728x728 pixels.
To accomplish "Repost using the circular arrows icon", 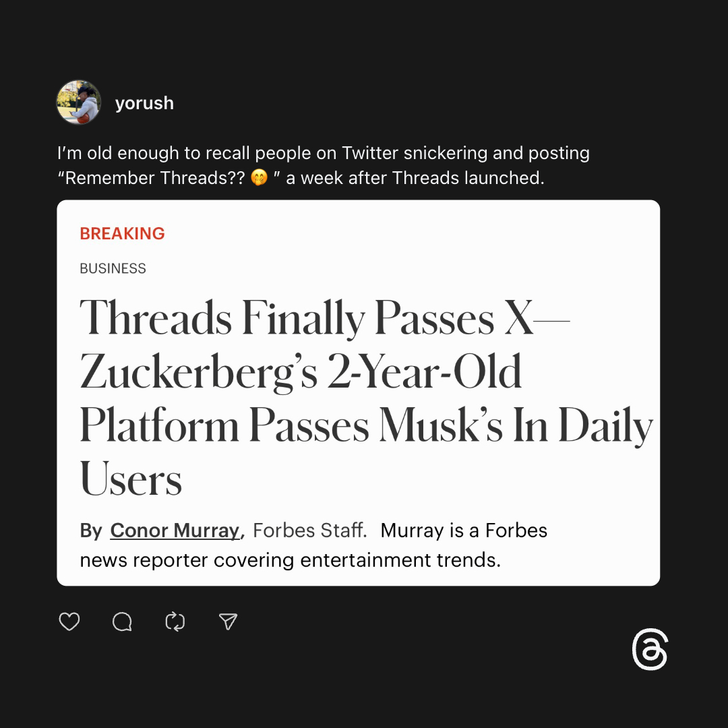I will click(x=175, y=621).
